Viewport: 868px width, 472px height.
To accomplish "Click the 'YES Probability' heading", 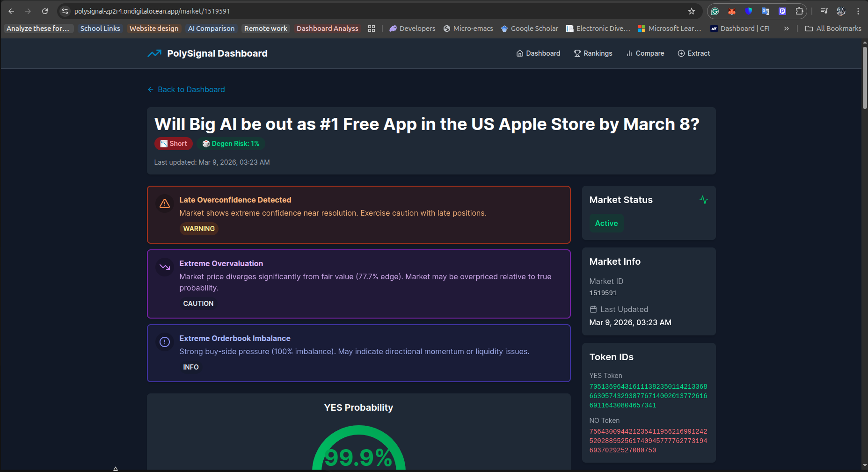I will pyautogui.click(x=359, y=407).
